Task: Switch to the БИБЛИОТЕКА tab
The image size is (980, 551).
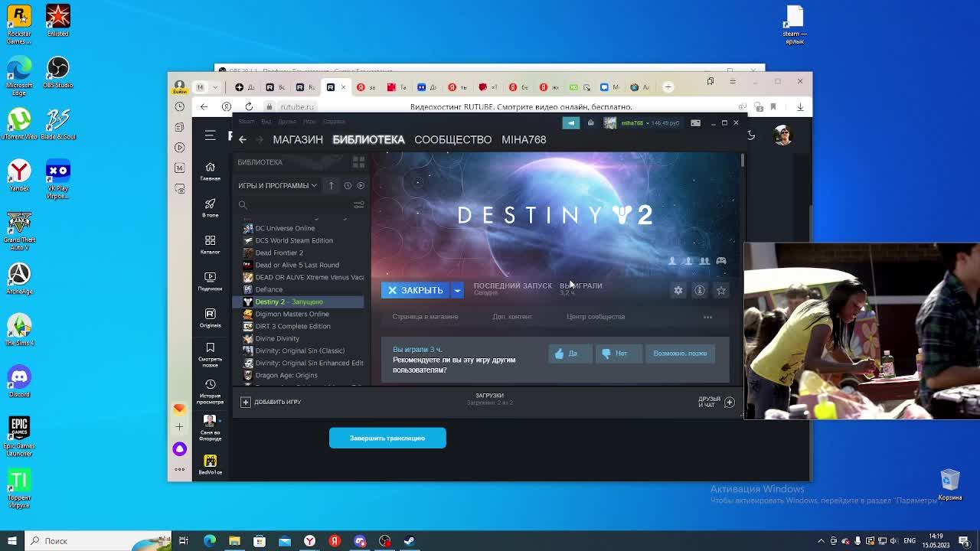Action: click(x=368, y=139)
